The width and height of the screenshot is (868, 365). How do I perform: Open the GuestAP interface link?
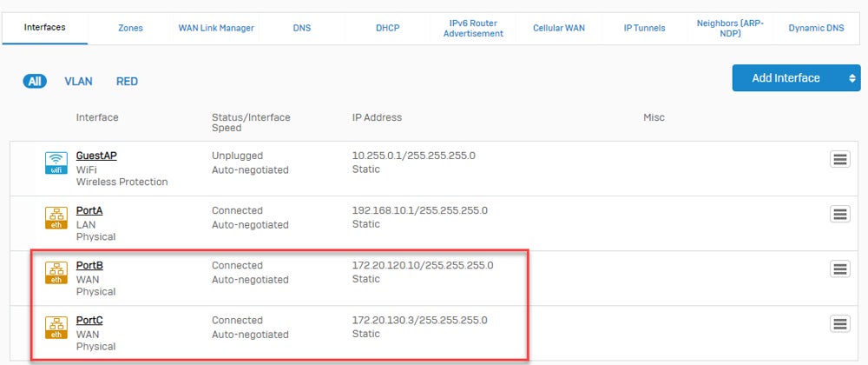click(x=96, y=156)
